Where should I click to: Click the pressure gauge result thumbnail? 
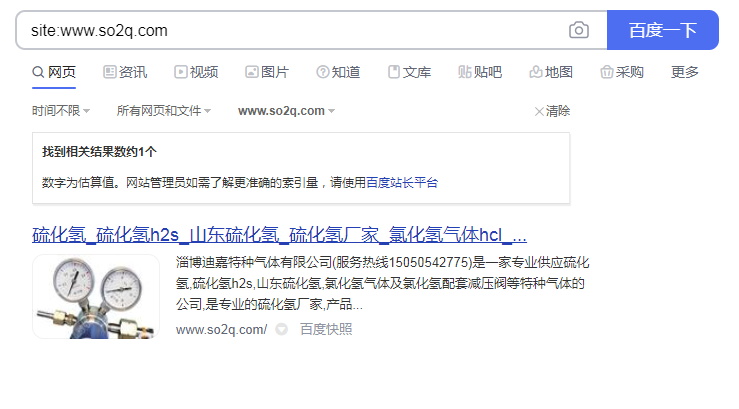coord(96,296)
